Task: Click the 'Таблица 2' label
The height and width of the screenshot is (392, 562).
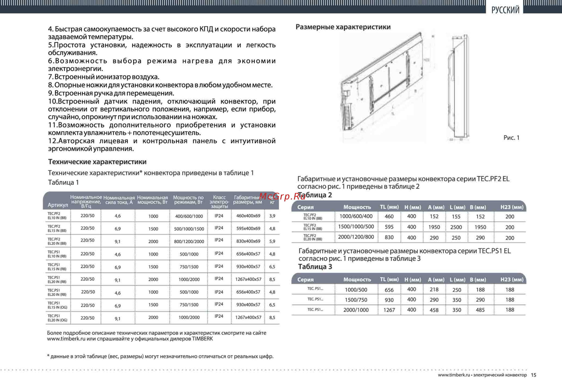Action: (315, 195)
